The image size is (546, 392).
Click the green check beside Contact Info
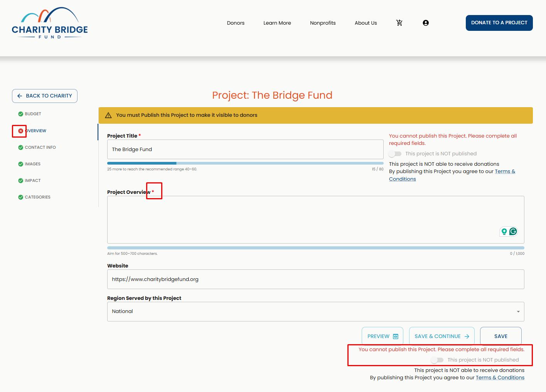21,147
